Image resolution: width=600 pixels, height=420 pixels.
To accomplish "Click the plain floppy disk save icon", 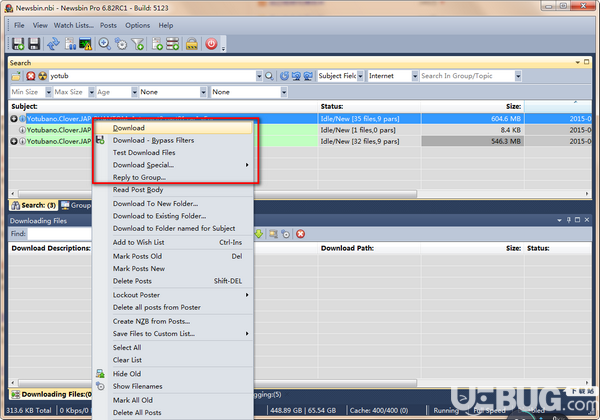I will [x=34, y=44].
